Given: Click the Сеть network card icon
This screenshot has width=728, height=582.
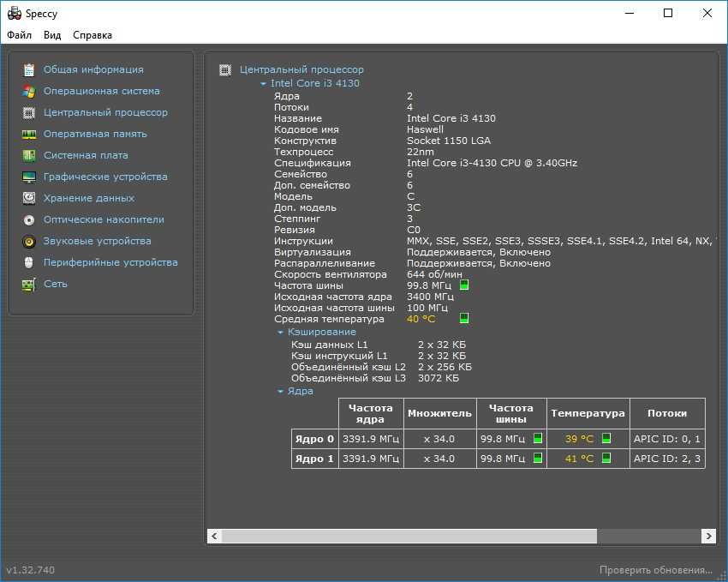Looking at the screenshot, I should [29, 284].
